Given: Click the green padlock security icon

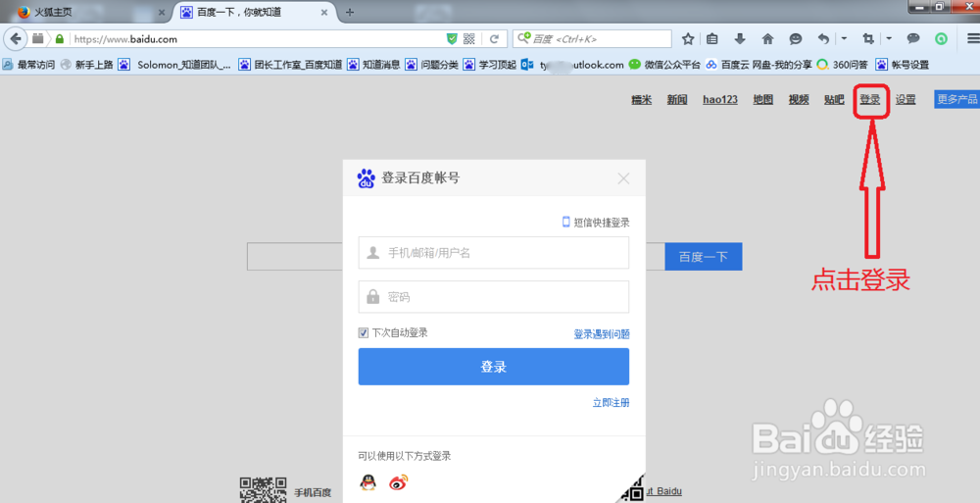Looking at the screenshot, I should point(60,39).
